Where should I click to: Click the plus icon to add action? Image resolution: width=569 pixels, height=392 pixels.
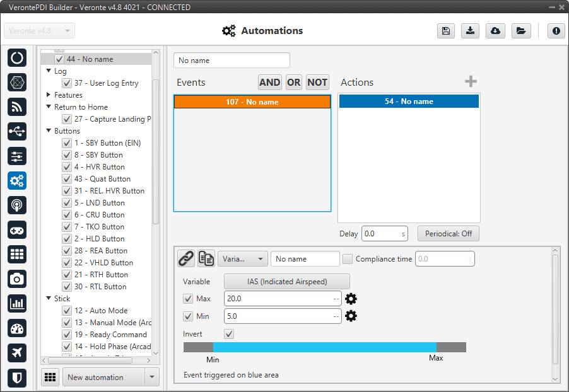471,82
